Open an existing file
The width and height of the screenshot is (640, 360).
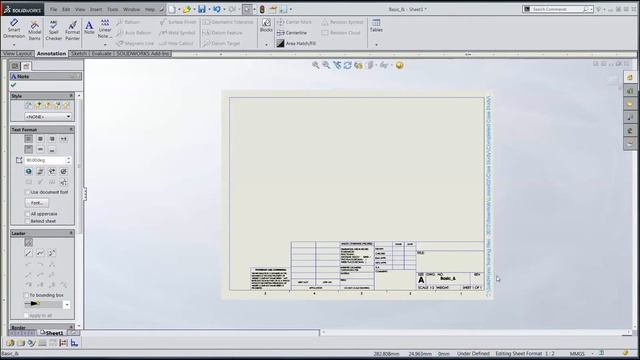187,9
